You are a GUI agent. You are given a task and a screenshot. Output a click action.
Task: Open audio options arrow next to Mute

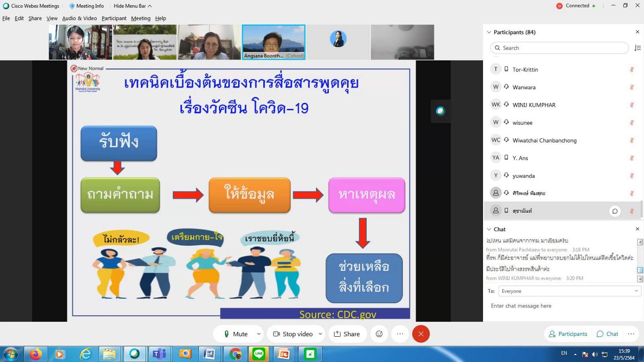(x=259, y=334)
